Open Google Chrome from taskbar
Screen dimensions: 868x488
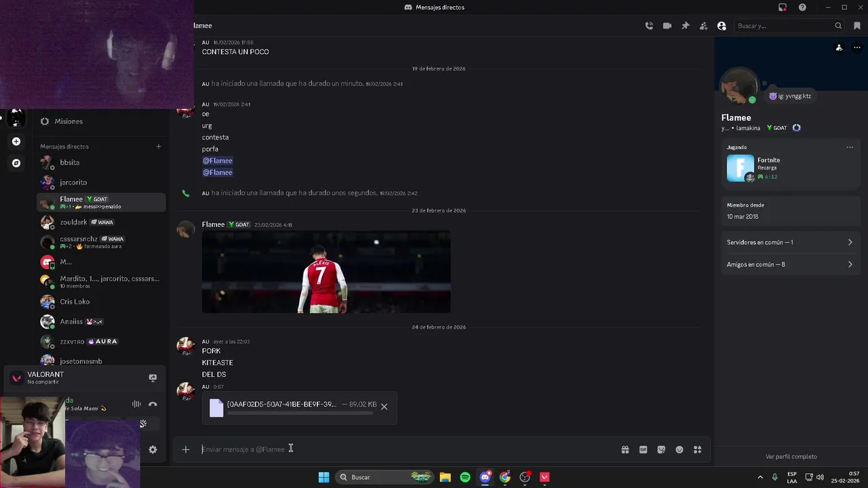click(x=505, y=477)
